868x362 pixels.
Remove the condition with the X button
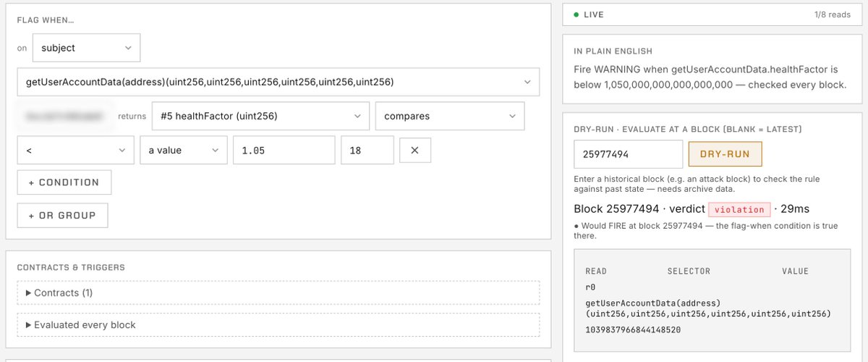tap(415, 150)
